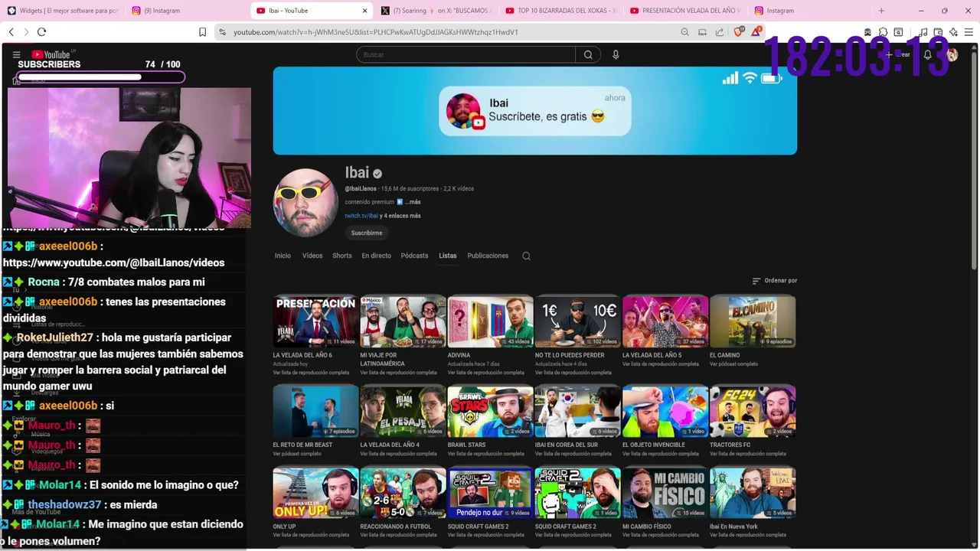Open ADIVINA playlist thumbnail
This screenshot has width=980, height=551.
pos(490,321)
